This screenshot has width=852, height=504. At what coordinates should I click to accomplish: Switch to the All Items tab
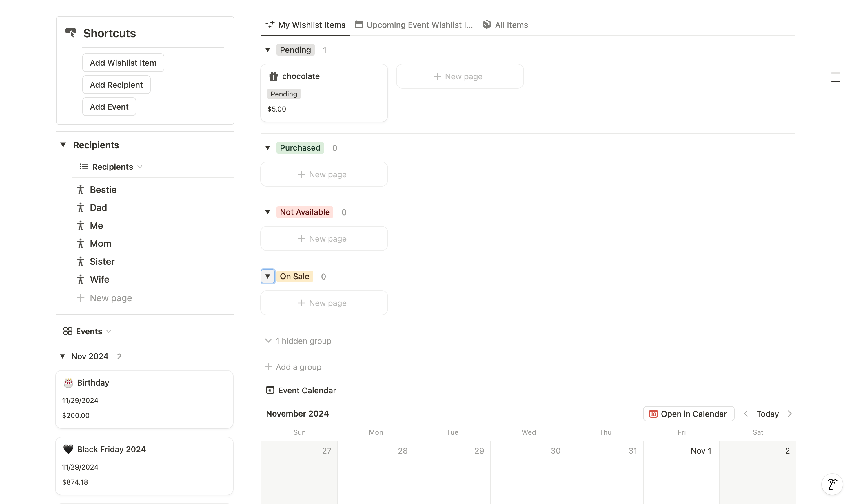[505, 25]
